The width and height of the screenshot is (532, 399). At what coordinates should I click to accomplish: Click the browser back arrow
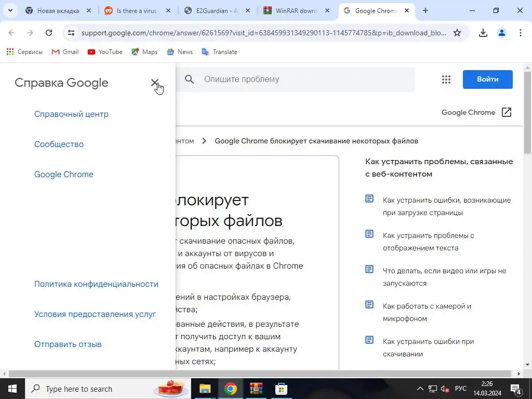click(11, 33)
